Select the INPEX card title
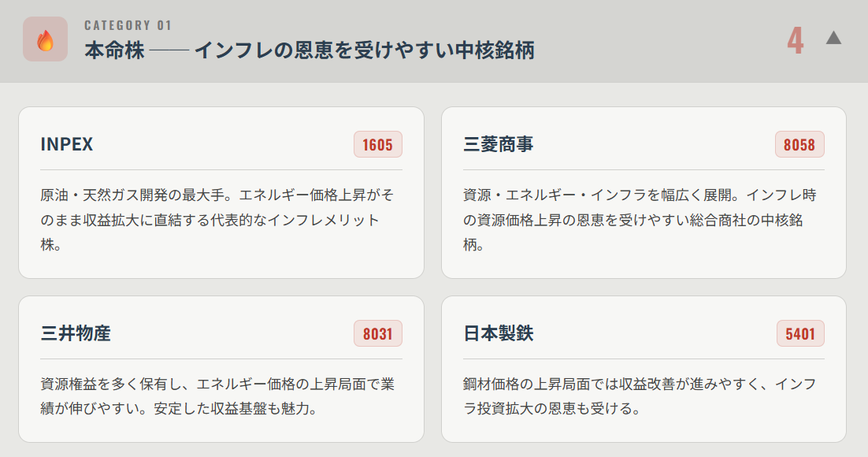The image size is (868, 457). [x=67, y=144]
